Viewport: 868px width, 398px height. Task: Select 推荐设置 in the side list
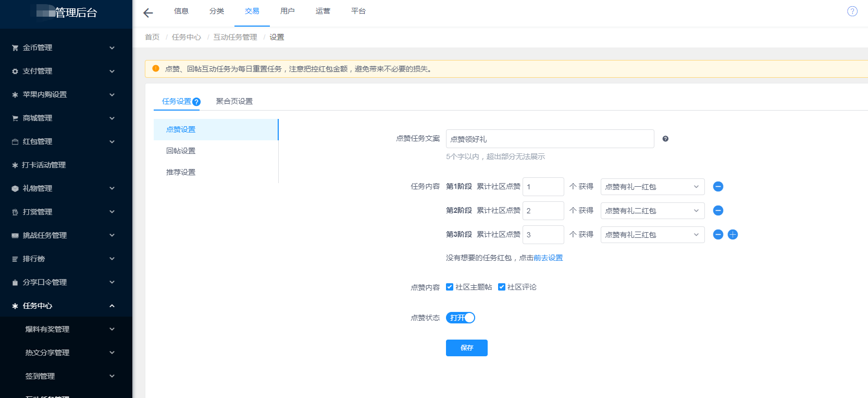point(216,172)
